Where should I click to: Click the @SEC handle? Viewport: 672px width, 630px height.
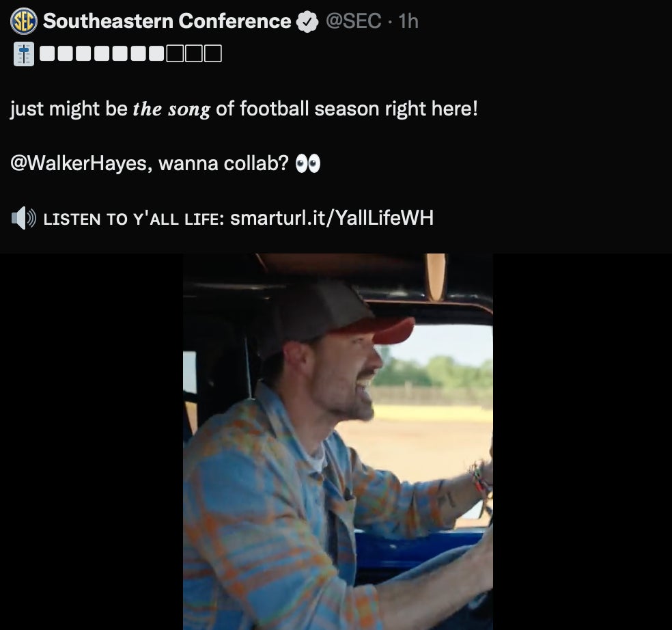point(353,21)
